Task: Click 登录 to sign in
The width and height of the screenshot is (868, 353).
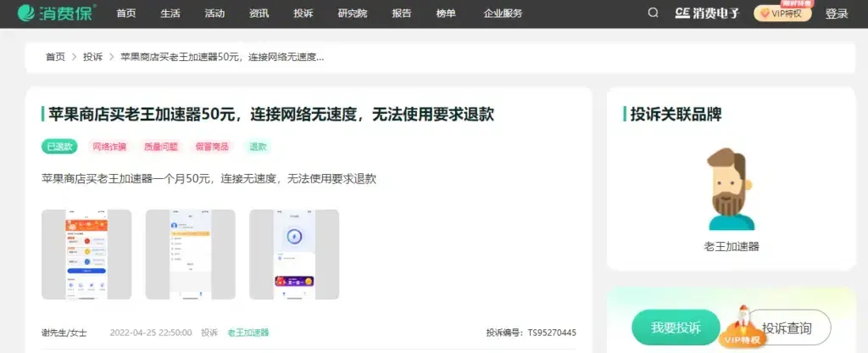Action: pyautogui.click(x=837, y=14)
